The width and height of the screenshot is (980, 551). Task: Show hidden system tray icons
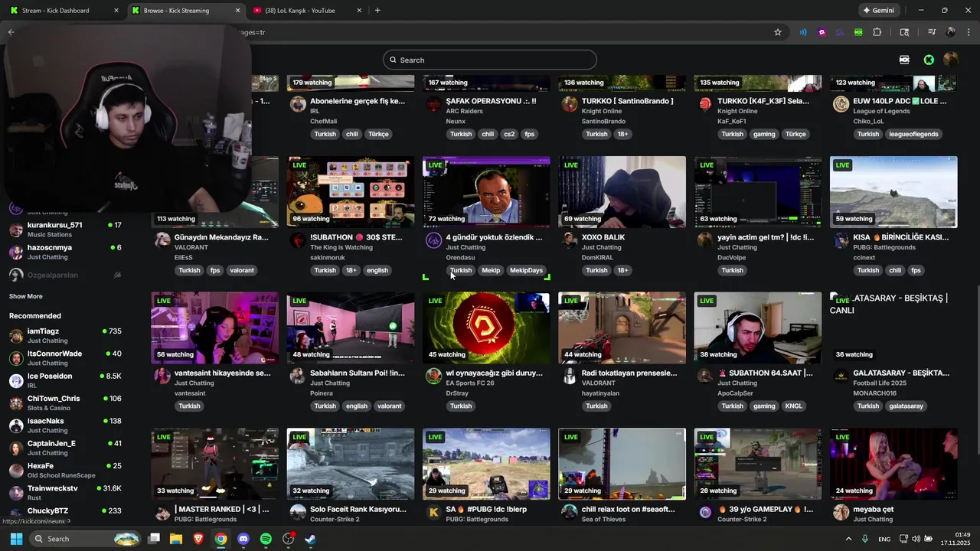[848, 539]
